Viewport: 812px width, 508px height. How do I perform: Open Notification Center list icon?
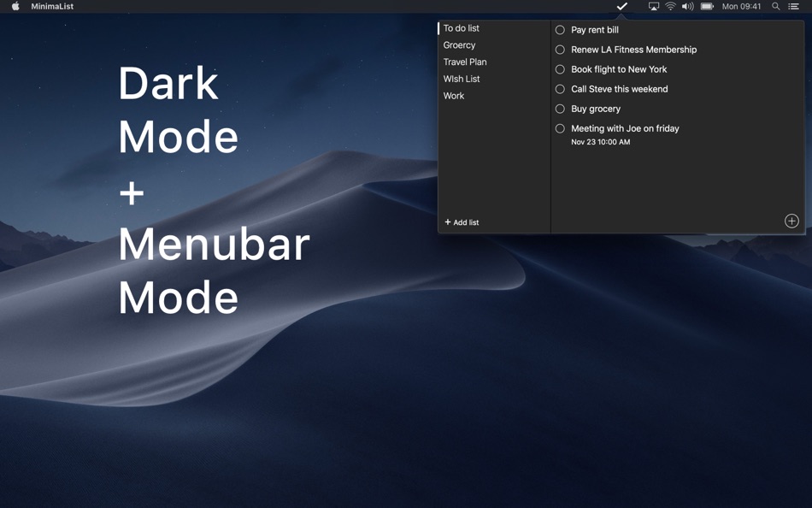coord(793,6)
